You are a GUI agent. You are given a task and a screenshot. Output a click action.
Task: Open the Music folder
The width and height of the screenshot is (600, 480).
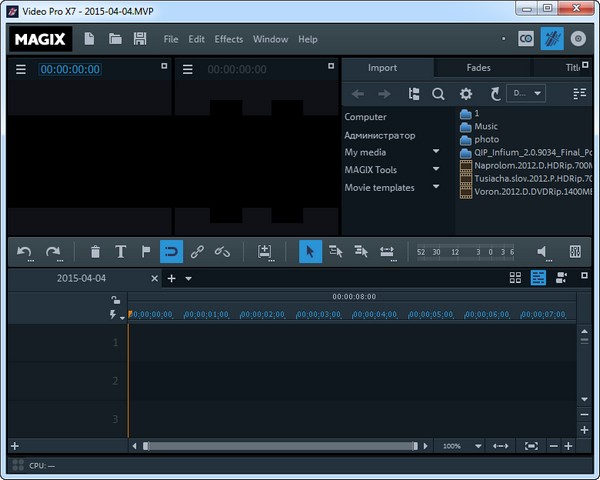(486, 127)
